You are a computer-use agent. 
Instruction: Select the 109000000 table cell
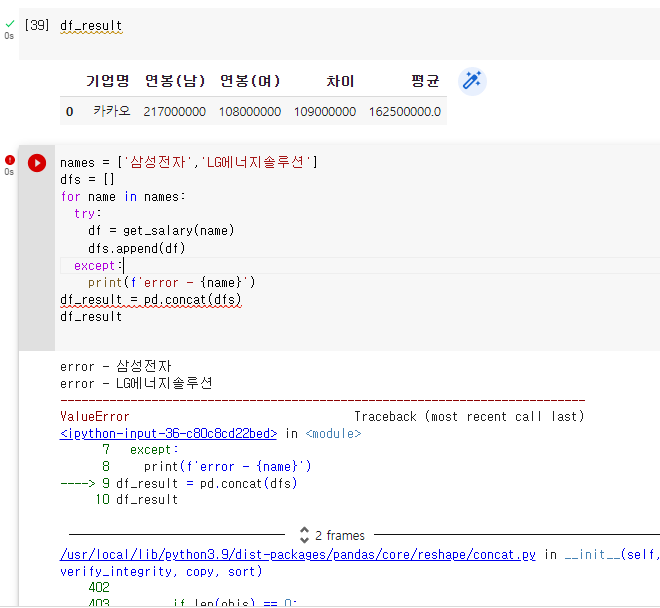click(x=325, y=112)
